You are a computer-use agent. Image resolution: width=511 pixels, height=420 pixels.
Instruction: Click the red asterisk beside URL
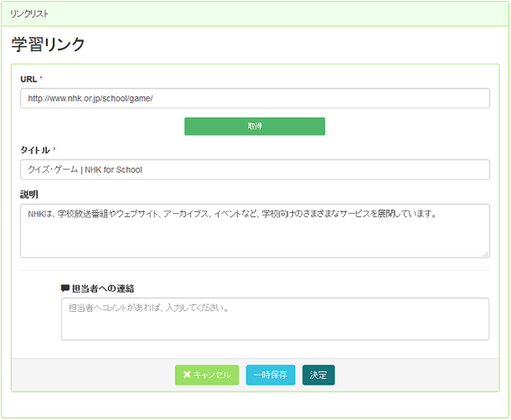pyautogui.click(x=42, y=78)
